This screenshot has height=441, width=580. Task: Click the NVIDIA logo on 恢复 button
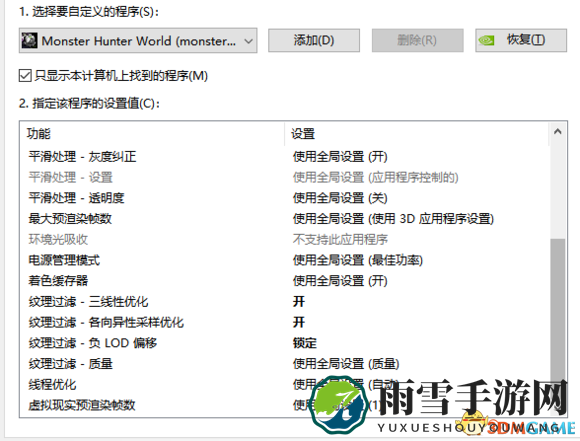coord(486,40)
